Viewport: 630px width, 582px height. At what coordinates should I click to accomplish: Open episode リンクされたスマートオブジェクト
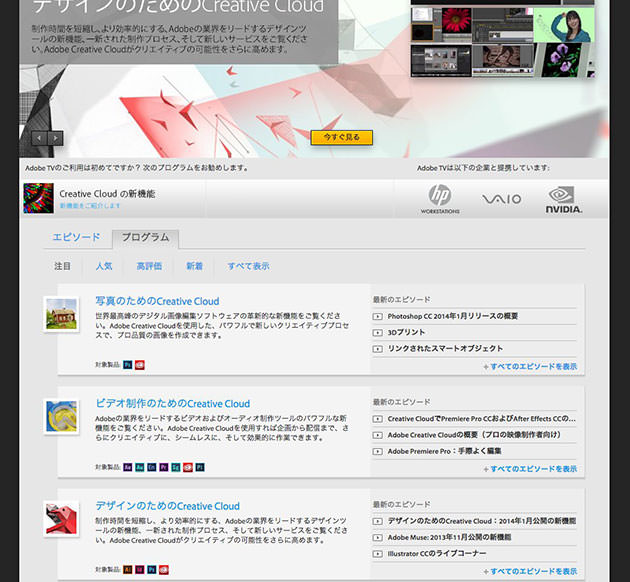pos(445,349)
